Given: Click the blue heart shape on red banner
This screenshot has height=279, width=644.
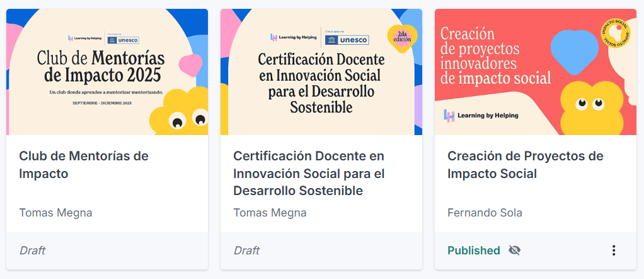Looking at the screenshot, I should (x=574, y=46).
